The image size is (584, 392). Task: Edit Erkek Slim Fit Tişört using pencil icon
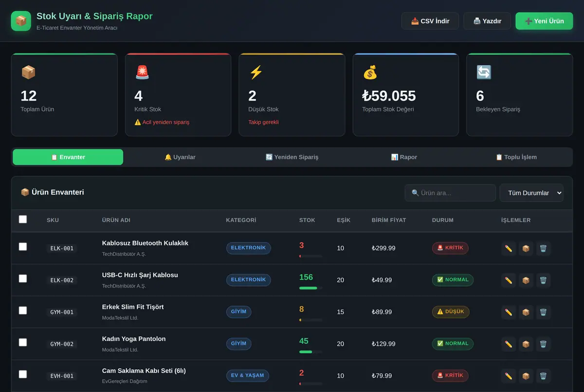509,312
